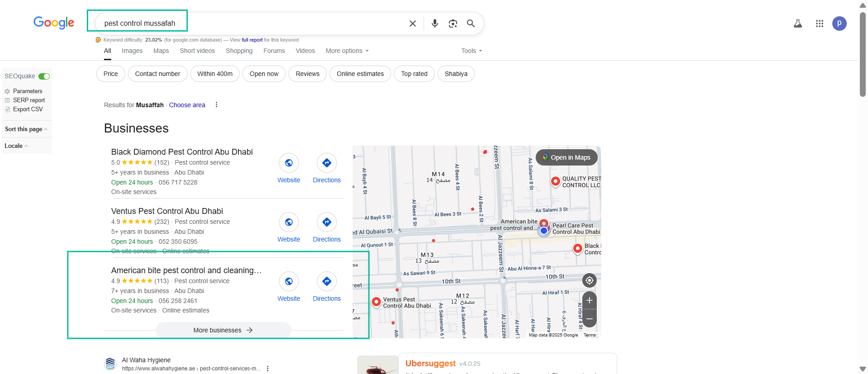Enable the Top rated filter chip

pos(414,74)
